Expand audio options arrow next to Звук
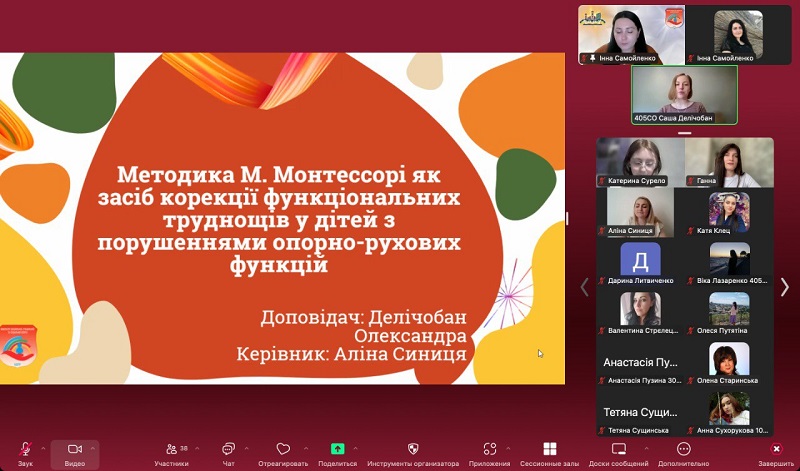Image resolution: width=800 pixels, height=471 pixels. pos(42,447)
